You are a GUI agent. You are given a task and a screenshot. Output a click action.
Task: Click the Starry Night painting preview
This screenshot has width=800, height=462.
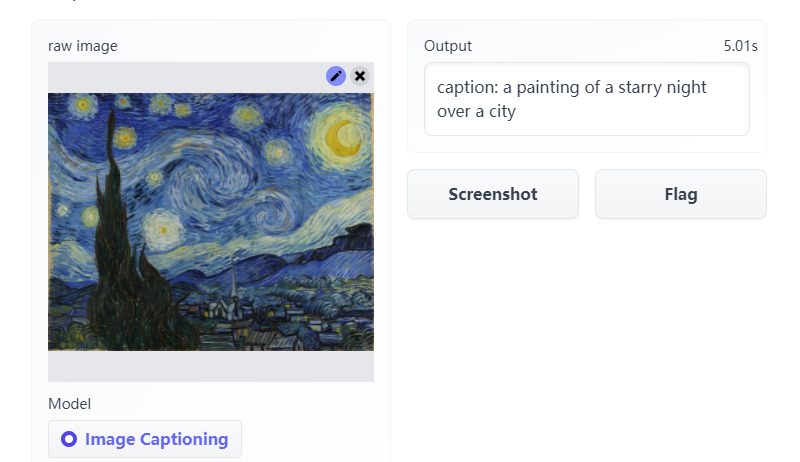(211, 222)
